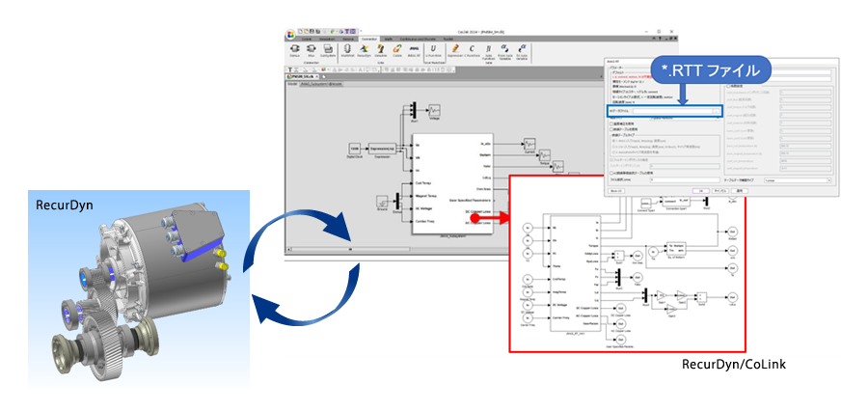Insert the C Function block
Screen dimensions: 868x411
pyautogui.click(x=473, y=50)
